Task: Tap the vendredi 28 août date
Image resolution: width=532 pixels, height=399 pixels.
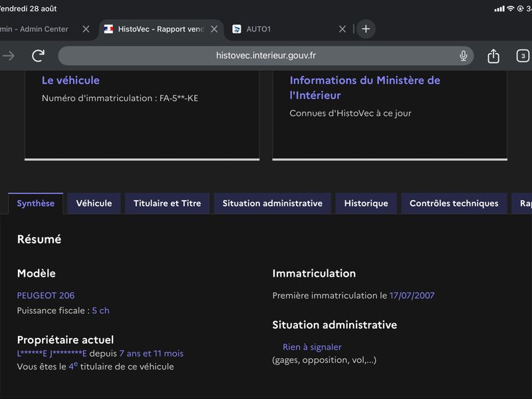Action: (x=28, y=9)
